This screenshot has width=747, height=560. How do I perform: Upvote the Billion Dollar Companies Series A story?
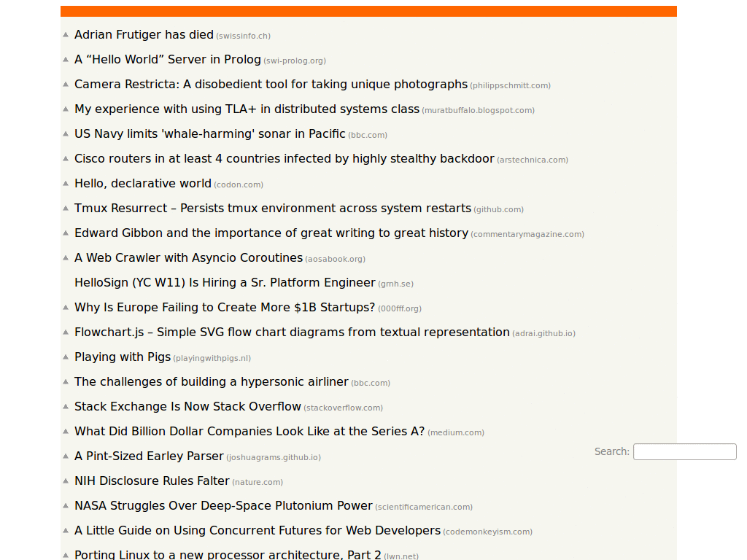[x=66, y=432]
